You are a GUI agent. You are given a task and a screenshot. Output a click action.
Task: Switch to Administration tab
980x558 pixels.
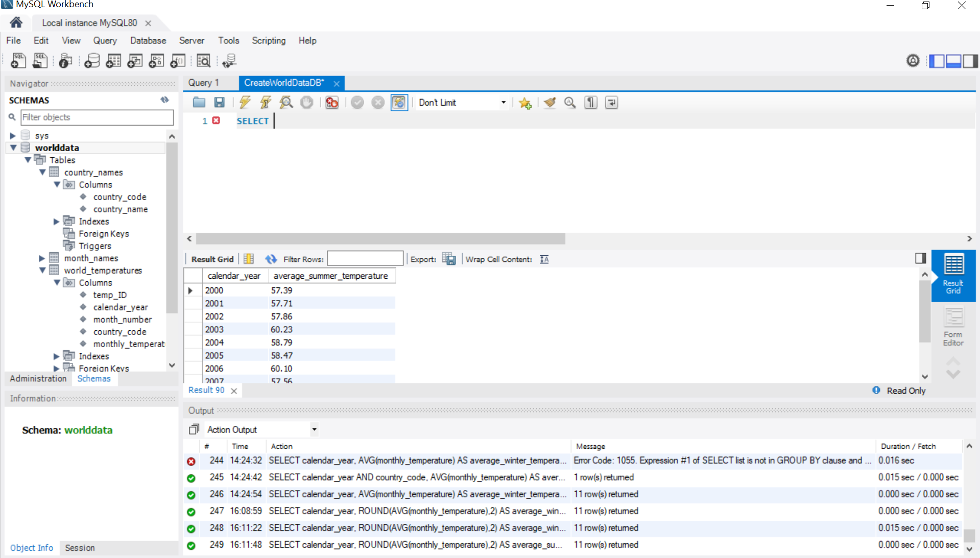click(x=38, y=378)
